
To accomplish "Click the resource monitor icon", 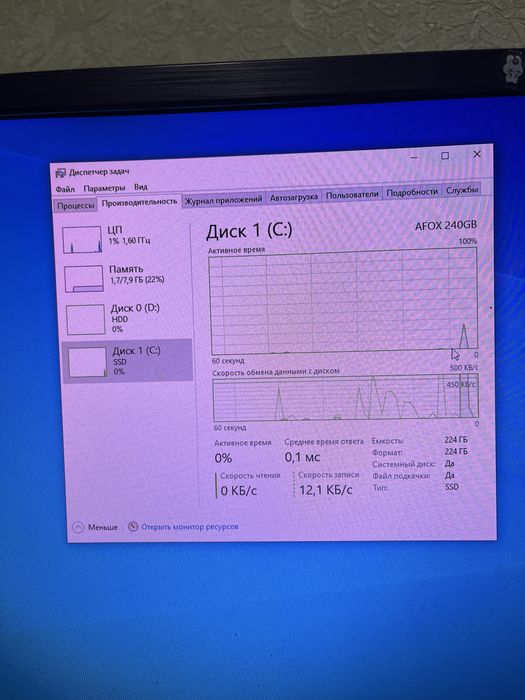I will click(133, 527).
